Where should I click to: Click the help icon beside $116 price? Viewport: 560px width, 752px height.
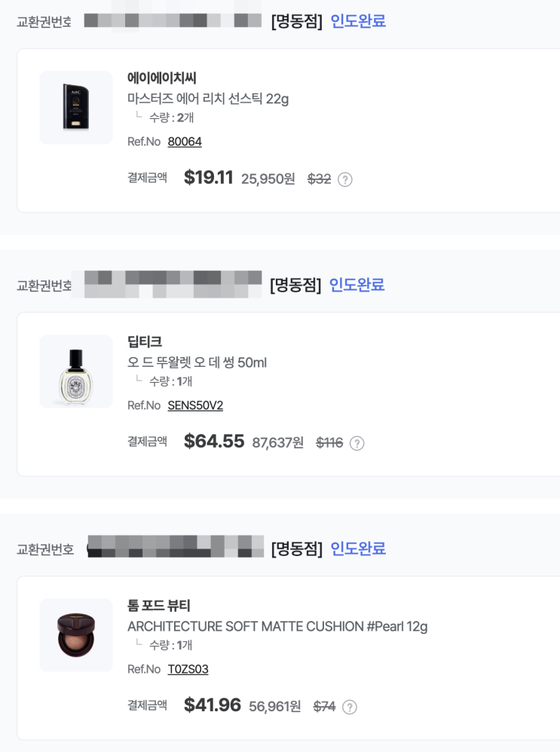[357, 443]
